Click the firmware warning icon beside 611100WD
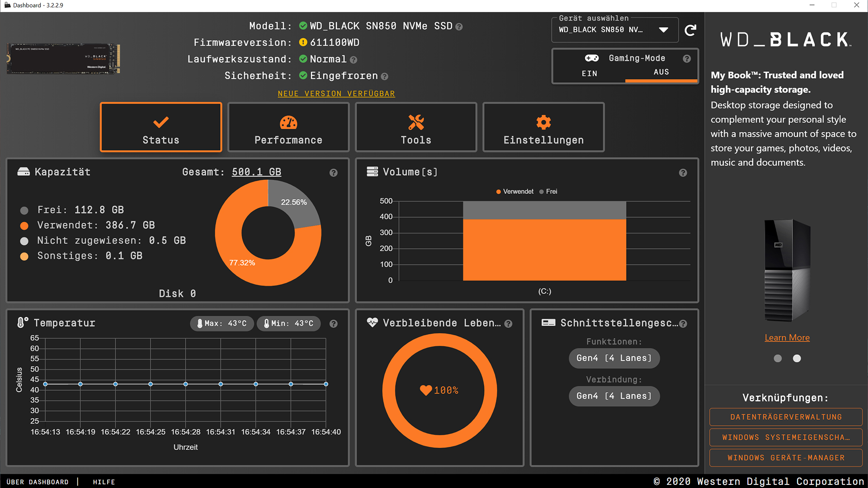 coord(303,42)
